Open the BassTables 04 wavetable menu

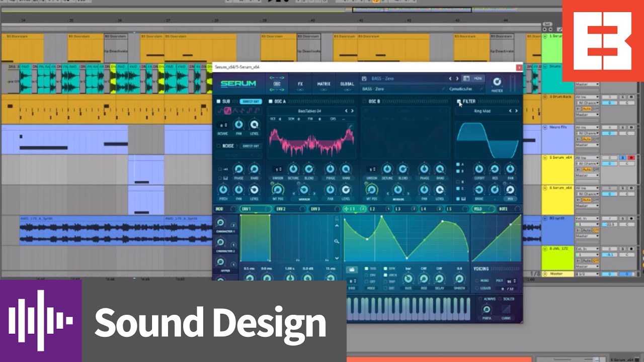tap(309, 111)
